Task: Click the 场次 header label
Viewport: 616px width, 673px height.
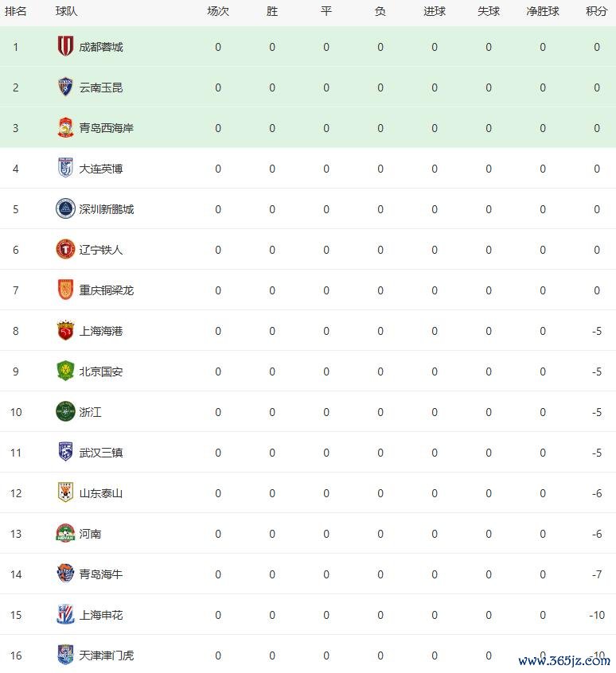Action: pyautogui.click(x=218, y=12)
